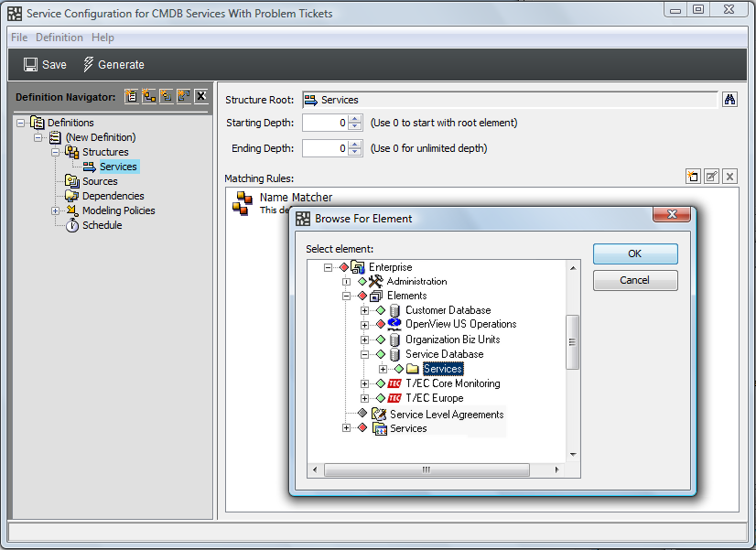Click the Customer Database cylinder icon
The height and width of the screenshot is (550, 756).
394,310
